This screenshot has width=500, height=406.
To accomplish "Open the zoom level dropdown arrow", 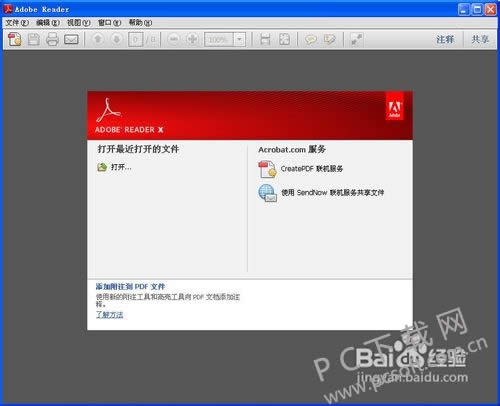I will pos(239,40).
